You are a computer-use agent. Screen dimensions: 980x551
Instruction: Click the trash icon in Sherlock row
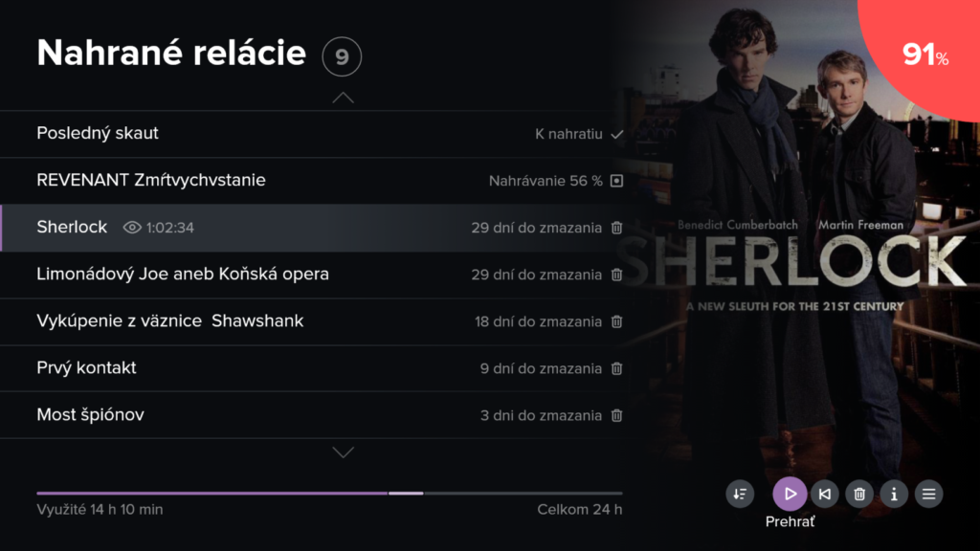[x=616, y=228]
